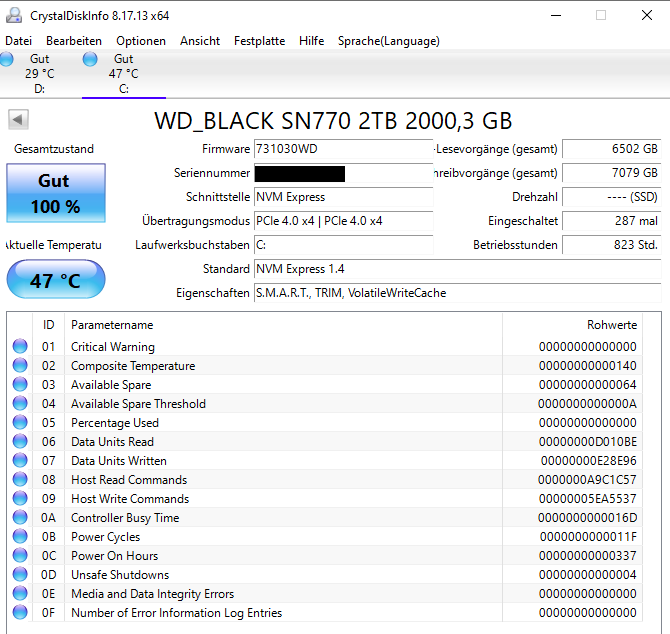
Task: Select raw value 0000000000064
Action: (x=588, y=385)
